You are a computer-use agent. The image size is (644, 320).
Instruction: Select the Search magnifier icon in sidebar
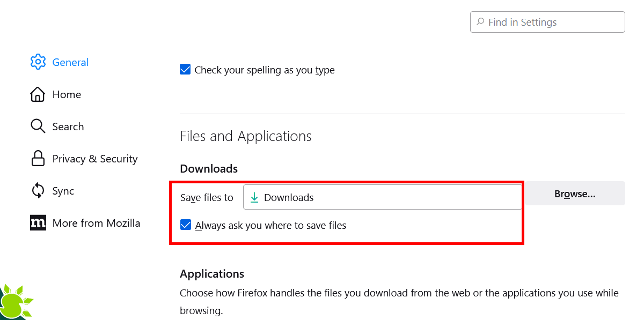point(38,126)
